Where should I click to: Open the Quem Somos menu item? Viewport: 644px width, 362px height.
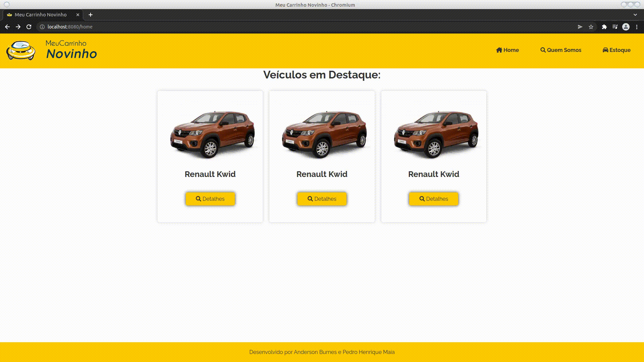click(x=561, y=50)
